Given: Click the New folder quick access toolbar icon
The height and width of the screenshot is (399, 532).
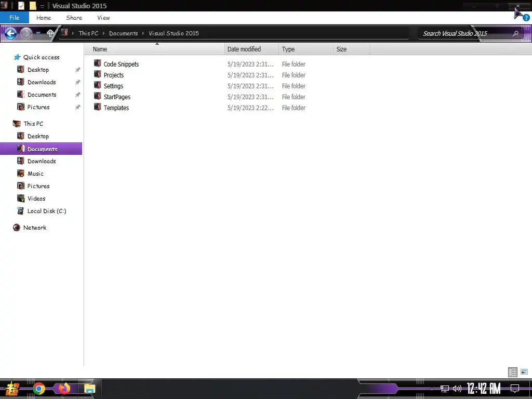Looking at the screenshot, I should click(x=33, y=6).
